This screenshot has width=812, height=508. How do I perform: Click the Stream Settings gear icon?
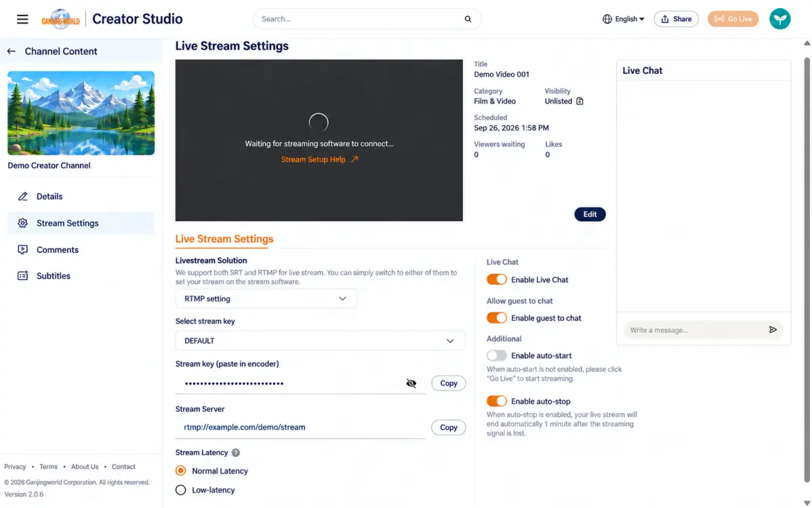click(x=23, y=223)
